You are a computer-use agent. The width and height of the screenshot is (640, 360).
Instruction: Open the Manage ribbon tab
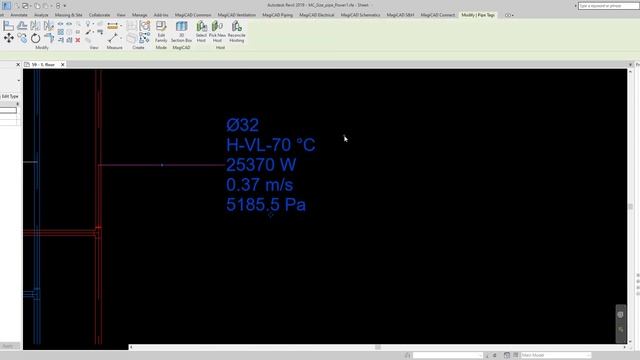tap(139, 15)
